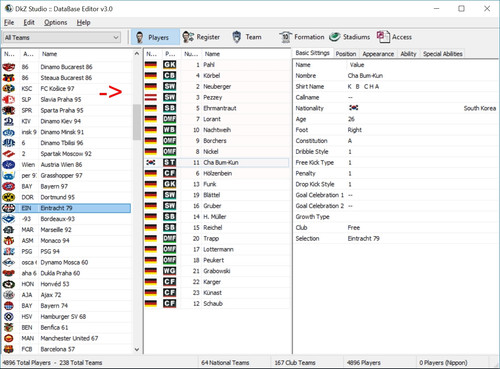The image size is (500, 369).
Task: Click the South Korea flag in Nationality row
Action: coord(353,108)
